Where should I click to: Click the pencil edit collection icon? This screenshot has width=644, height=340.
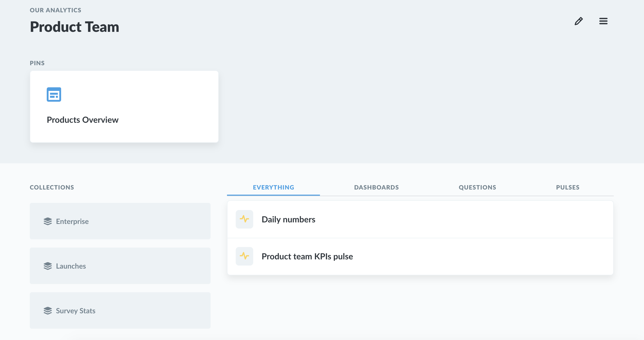point(579,21)
